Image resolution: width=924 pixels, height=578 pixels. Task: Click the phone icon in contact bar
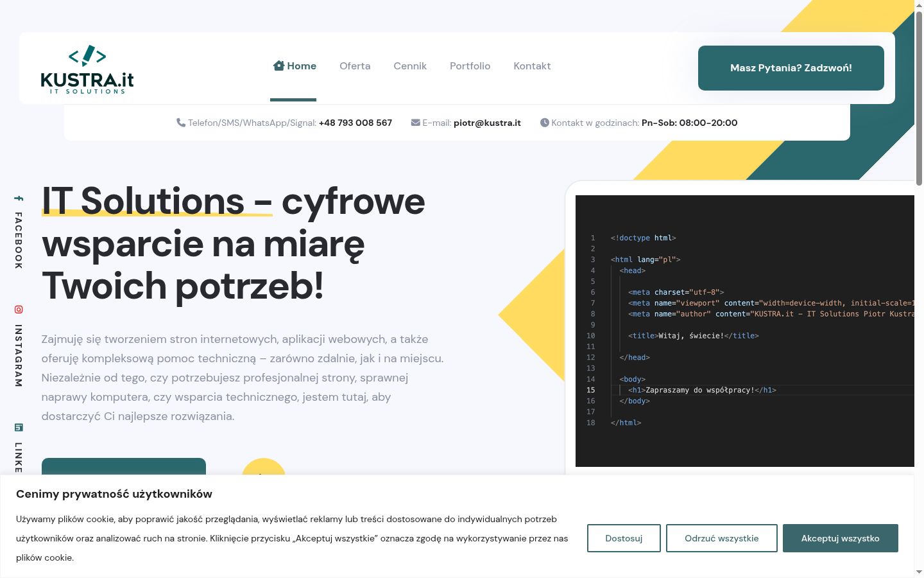point(181,123)
